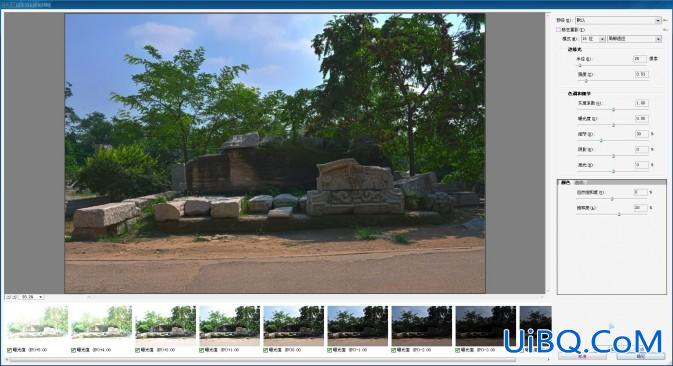Click the Detail value input field
673x366 pixels.
(x=641, y=134)
